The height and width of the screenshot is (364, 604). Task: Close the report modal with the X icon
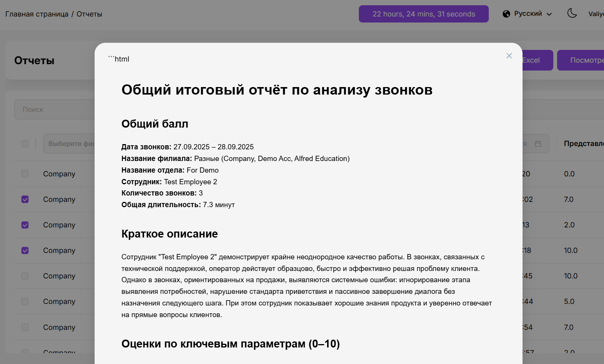[x=509, y=56]
